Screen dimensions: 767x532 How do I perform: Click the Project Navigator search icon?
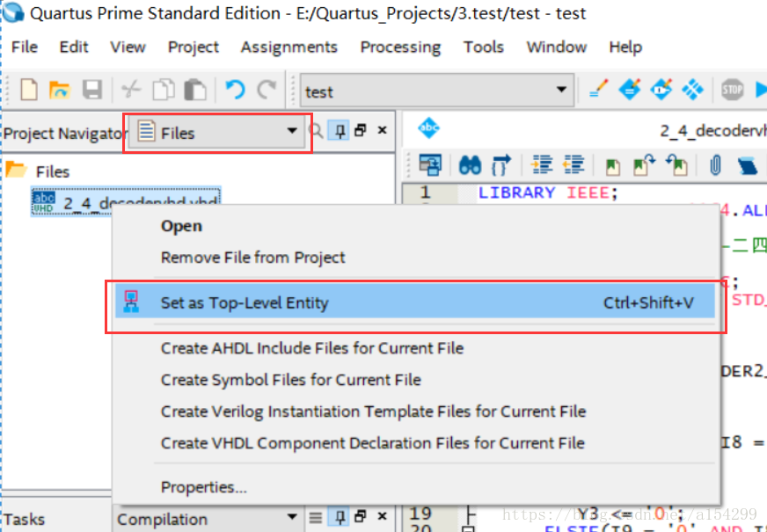pyautogui.click(x=316, y=130)
